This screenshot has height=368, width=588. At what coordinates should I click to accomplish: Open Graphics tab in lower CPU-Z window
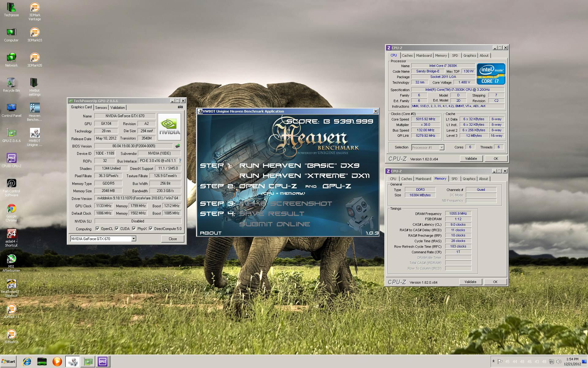pos(469,179)
